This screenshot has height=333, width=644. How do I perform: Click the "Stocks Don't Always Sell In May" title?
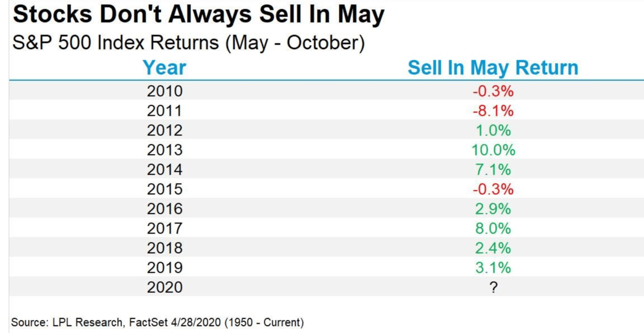(198, 15)
